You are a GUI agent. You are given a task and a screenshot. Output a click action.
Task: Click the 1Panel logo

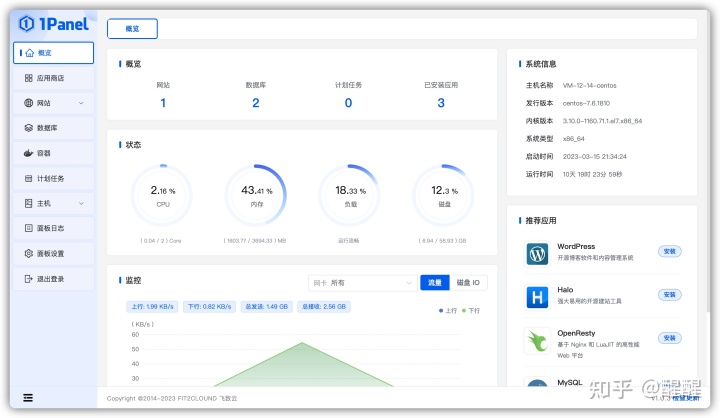point(53,23)
